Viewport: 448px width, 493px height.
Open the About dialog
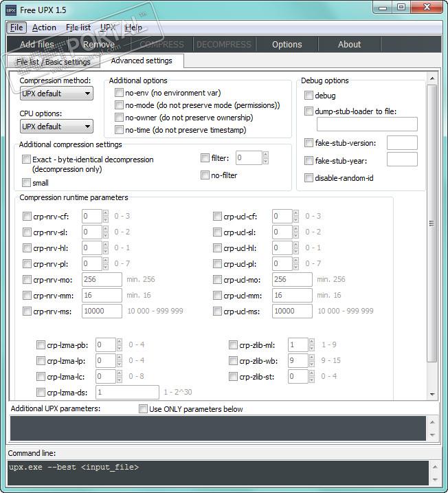click(x=349, y=44)
